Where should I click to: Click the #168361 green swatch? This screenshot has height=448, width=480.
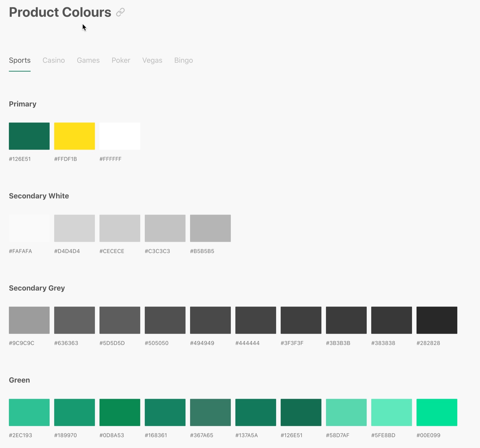click(x=165, y=412)
